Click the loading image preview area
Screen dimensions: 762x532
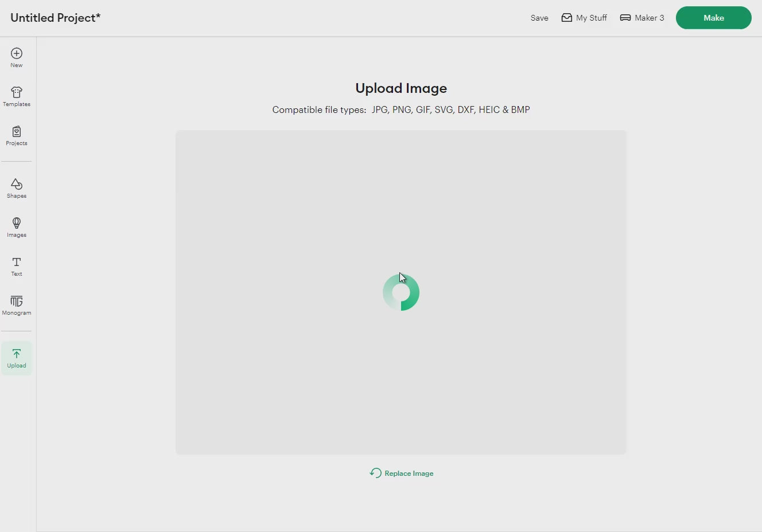pyautogui.click(x=401, y=292)
